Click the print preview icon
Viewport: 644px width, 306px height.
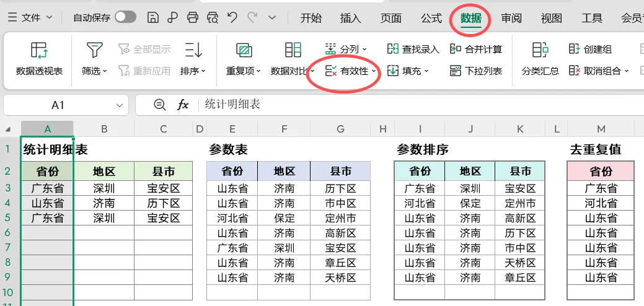tap(213, 17)
